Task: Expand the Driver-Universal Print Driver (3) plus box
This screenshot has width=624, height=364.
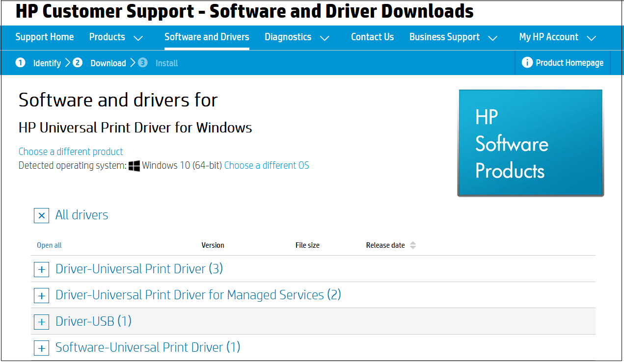Action: (x=41, y=269)
